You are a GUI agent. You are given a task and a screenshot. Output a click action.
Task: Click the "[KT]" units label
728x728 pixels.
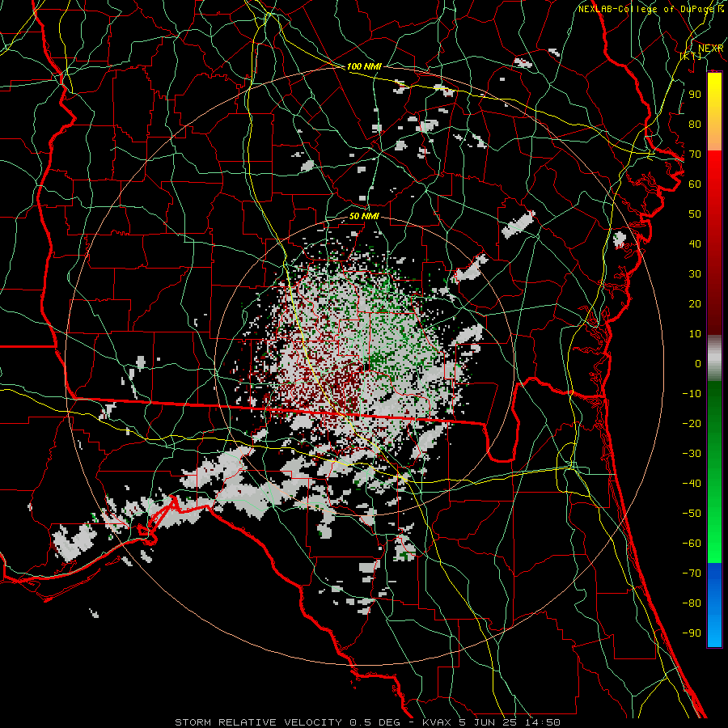tap(691, 56)
